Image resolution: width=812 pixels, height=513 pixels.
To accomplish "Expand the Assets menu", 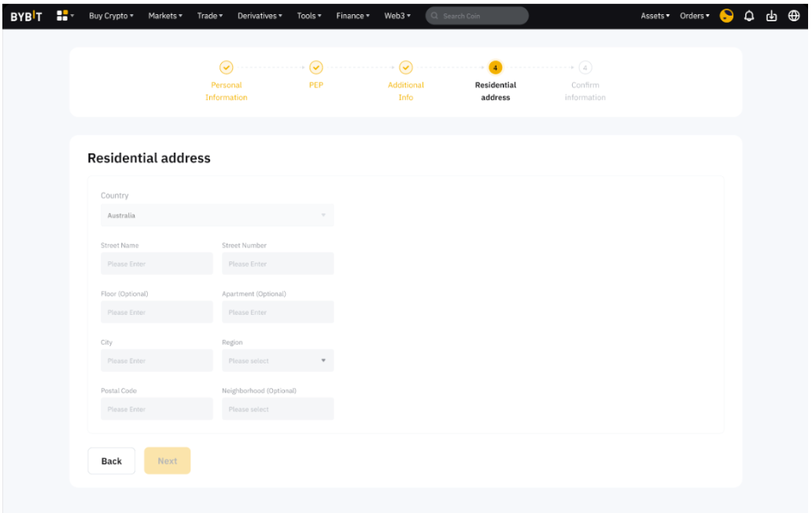I will coord(655,16).
